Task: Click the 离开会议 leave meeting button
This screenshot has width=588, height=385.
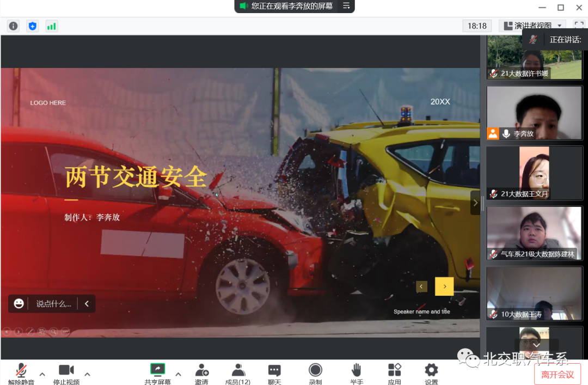Action: 557,374
